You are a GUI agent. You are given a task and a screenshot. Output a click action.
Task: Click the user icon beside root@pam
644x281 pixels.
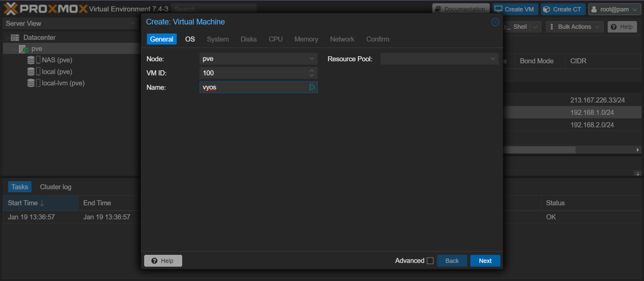tap(594, 9)
